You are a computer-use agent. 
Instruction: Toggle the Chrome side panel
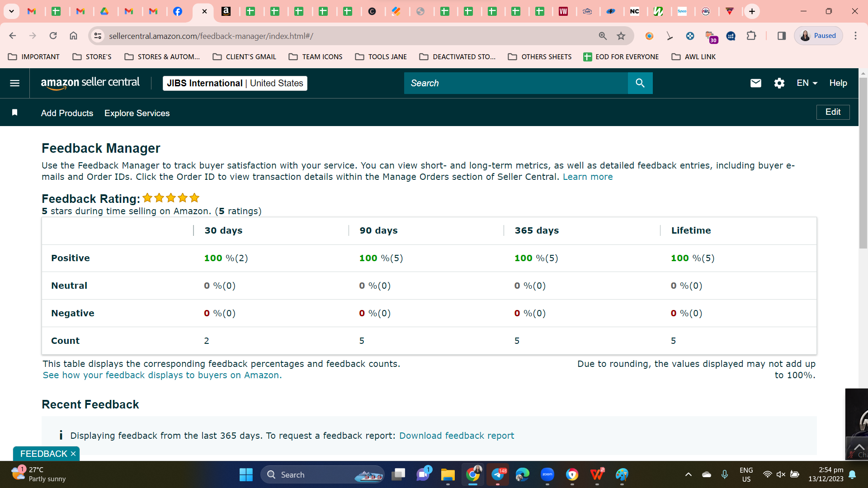(x=781, y=36)
